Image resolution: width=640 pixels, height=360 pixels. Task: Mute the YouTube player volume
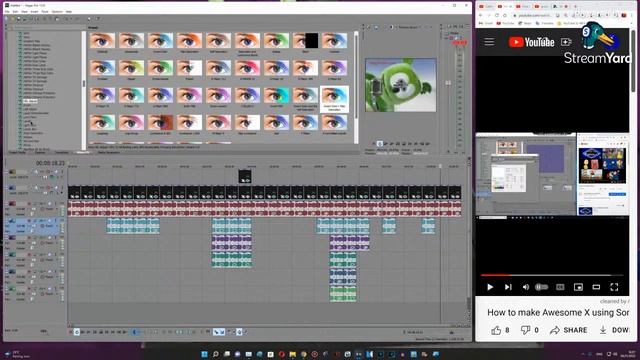[526, 287]
